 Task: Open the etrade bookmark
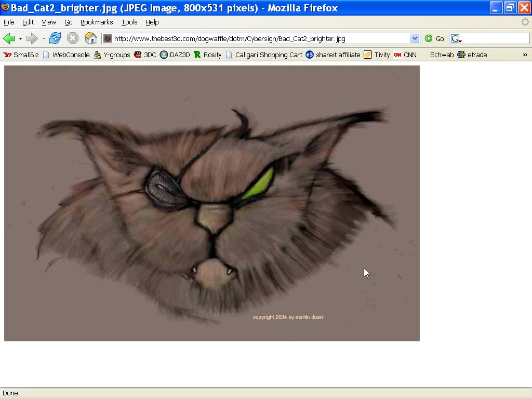(472, 55)
